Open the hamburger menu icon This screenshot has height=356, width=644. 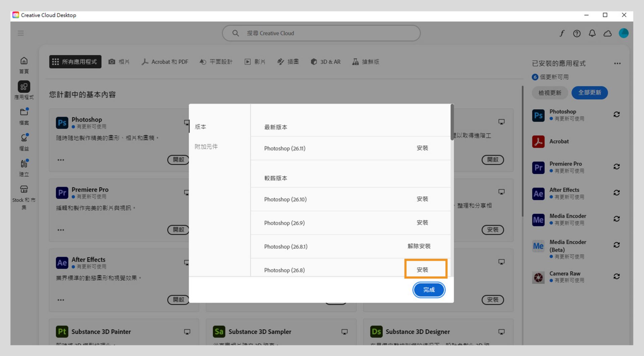pos(21,33)
